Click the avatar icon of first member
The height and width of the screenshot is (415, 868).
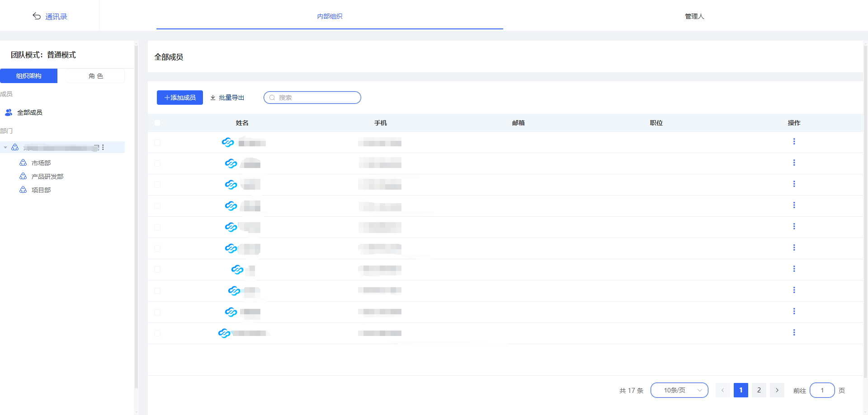[228, 143]
